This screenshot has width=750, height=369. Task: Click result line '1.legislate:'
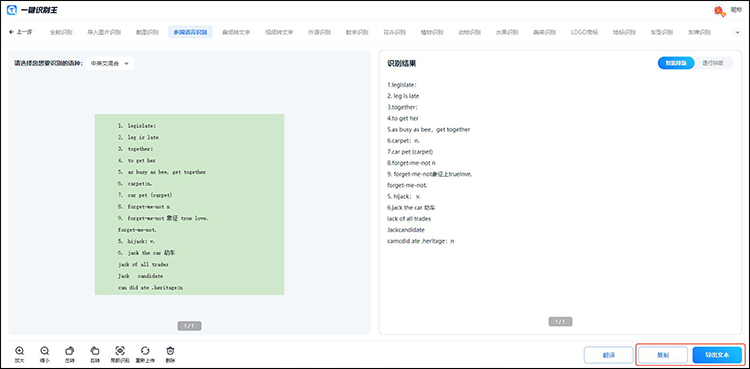pos(402,85)
